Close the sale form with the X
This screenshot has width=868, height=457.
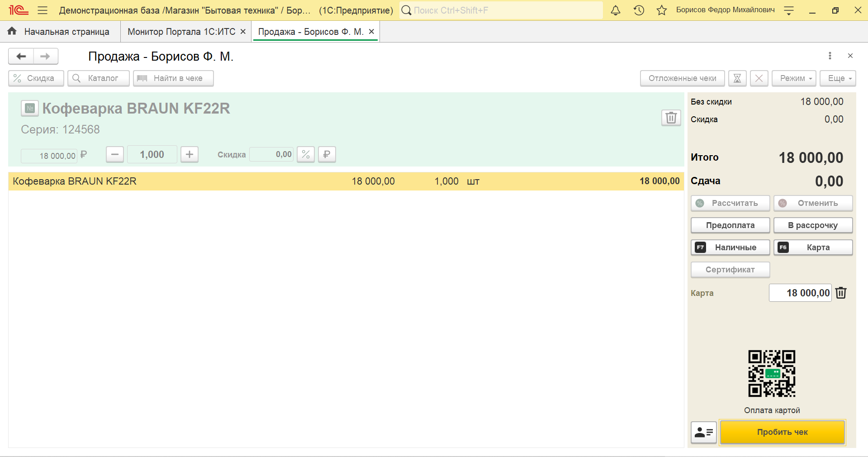[x=850, y=56]
